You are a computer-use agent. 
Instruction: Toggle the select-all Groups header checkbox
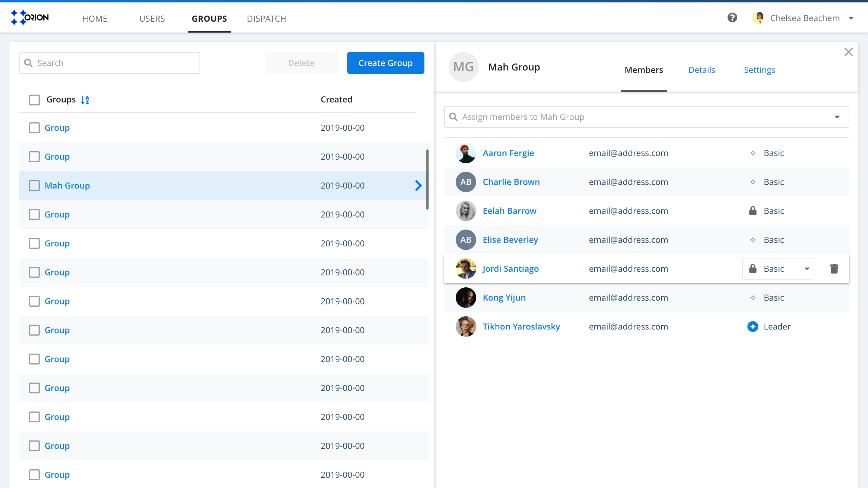coord(34,100)
